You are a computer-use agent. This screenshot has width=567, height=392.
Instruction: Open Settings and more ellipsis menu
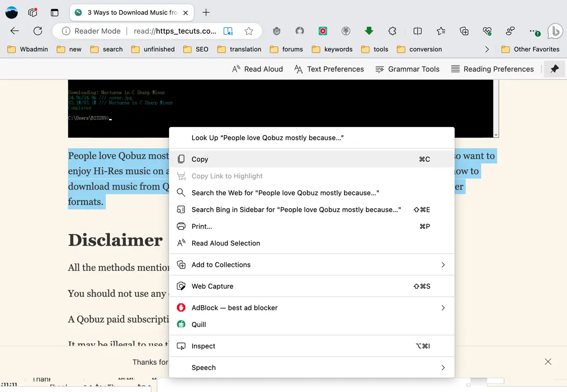pyautogui.click(x=535, y=31)
